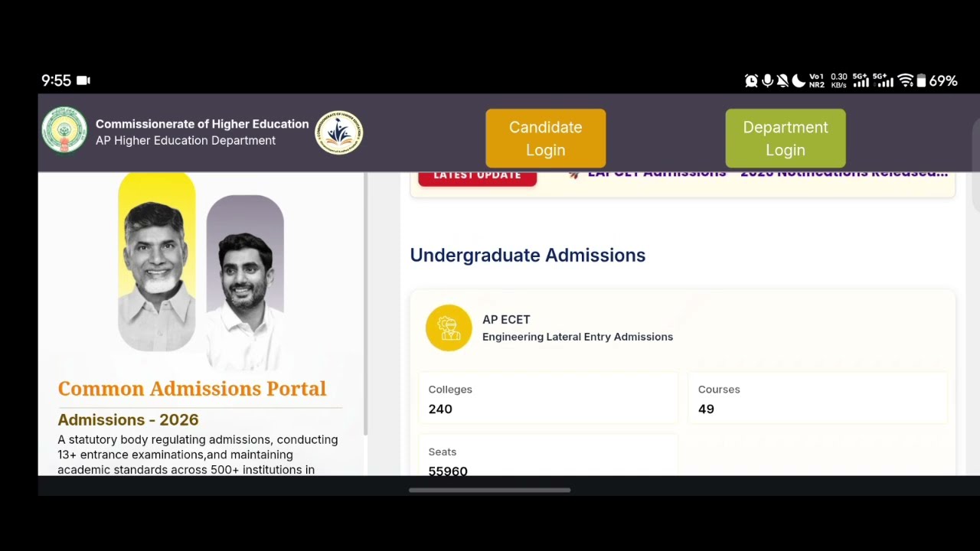The image size is (980, 551).
Task: Click AP Higher Education Department subtitle
Action: pyautogui.click(x=185, y=141)
